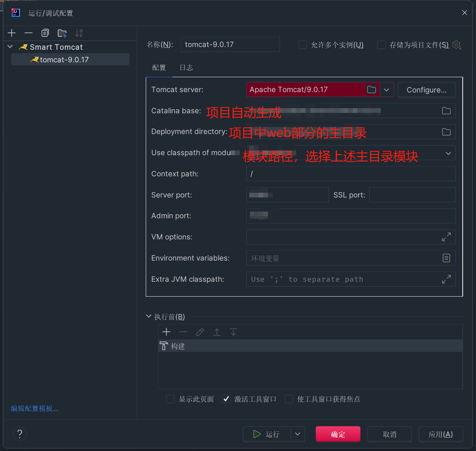476x451 pixels.
Task: Close the 运行/调试配置 dialog
Action: [x=465, y=13]
